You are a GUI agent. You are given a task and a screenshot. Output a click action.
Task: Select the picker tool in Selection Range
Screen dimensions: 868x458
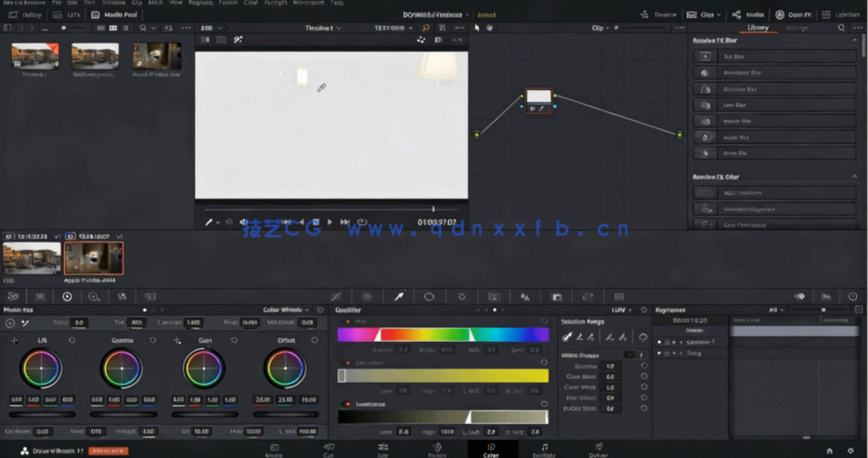coord(567,336)
